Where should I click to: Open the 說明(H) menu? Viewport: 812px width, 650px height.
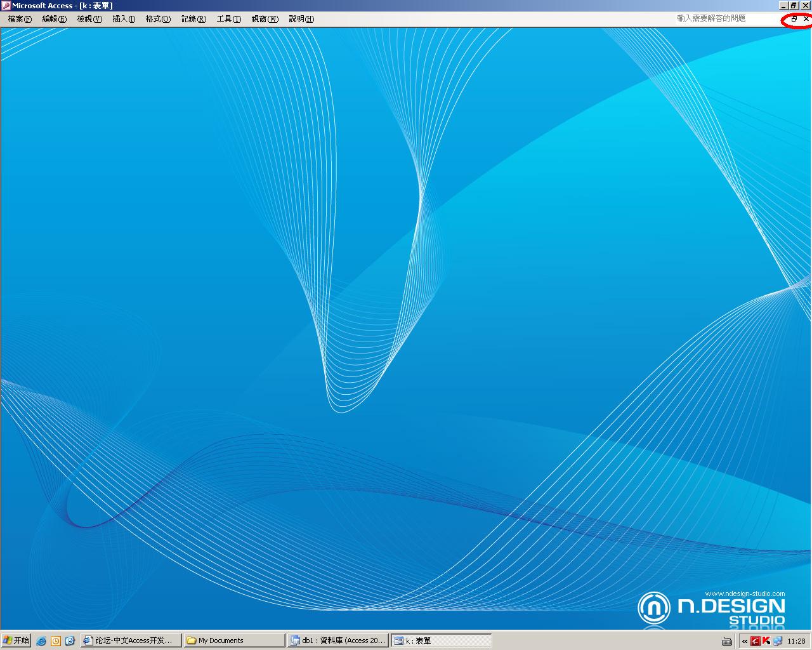click(x=301, y=19)
